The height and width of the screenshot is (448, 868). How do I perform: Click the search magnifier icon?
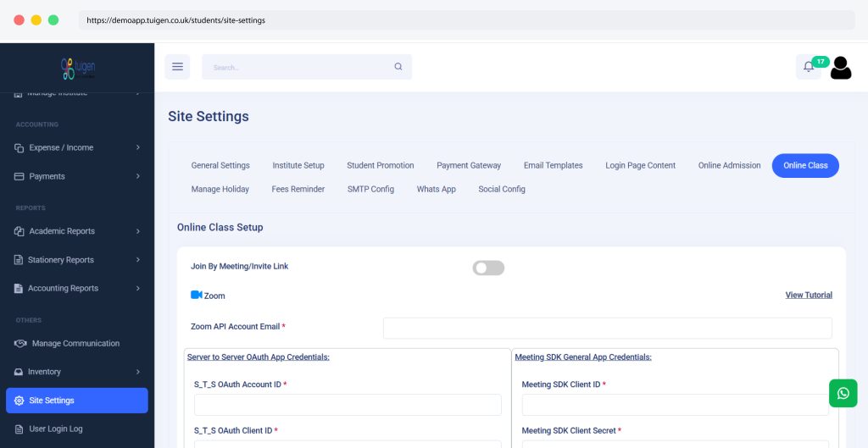pos(398,67)
